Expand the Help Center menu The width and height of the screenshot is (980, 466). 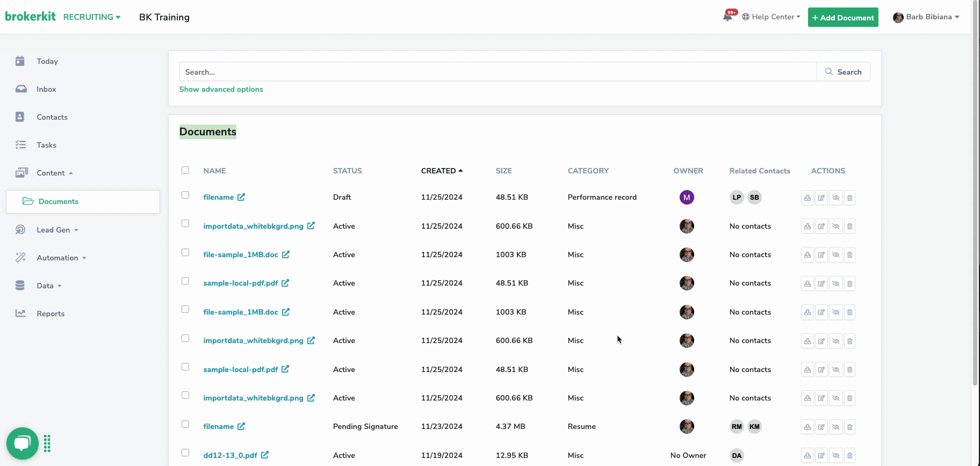click(772, 17)
